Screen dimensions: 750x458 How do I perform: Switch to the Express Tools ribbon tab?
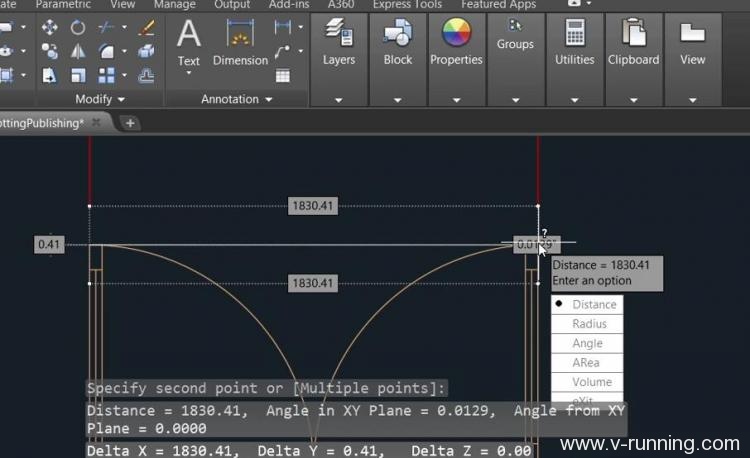406,5
